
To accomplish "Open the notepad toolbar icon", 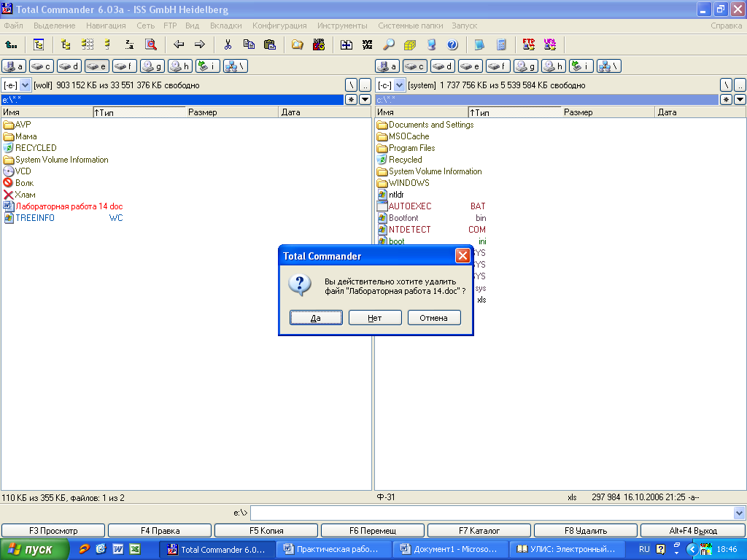I will click(480, 44).
